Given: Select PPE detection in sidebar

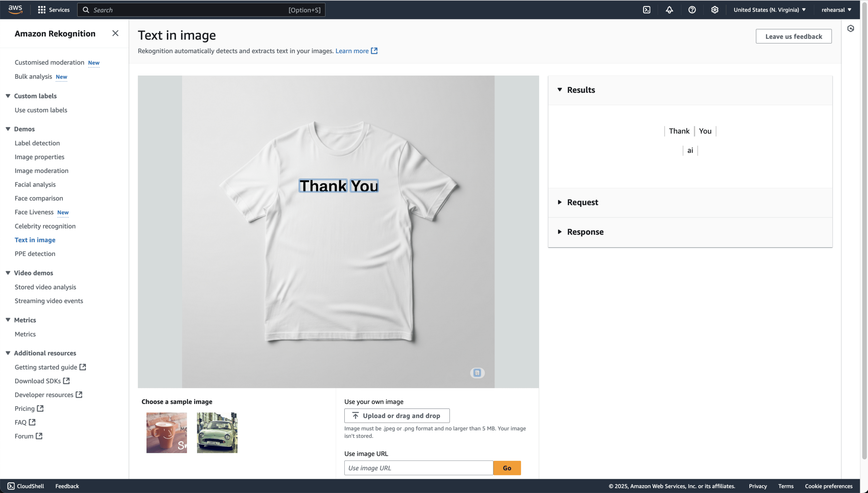Looking at the screenshot, I should [x=35, y=253].
